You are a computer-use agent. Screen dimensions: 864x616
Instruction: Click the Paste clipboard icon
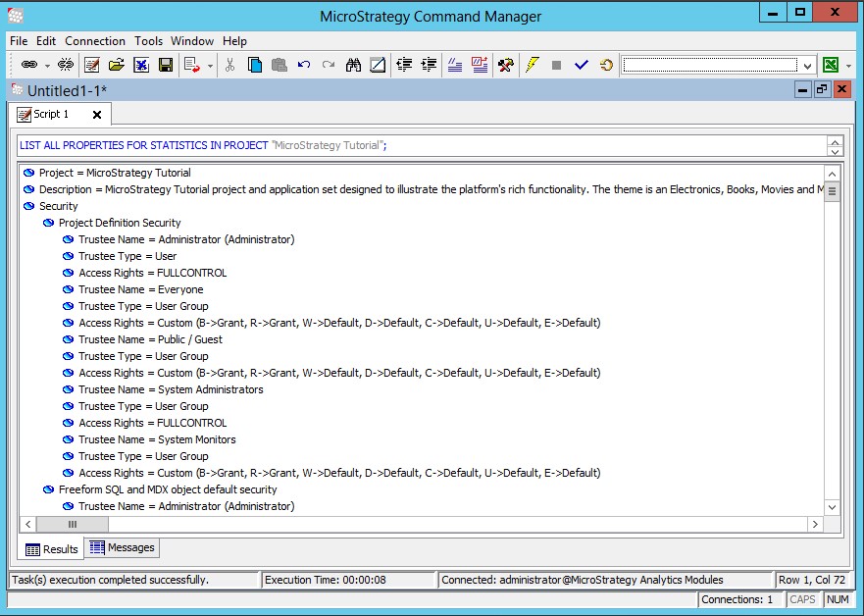click(x=278, y=65)
